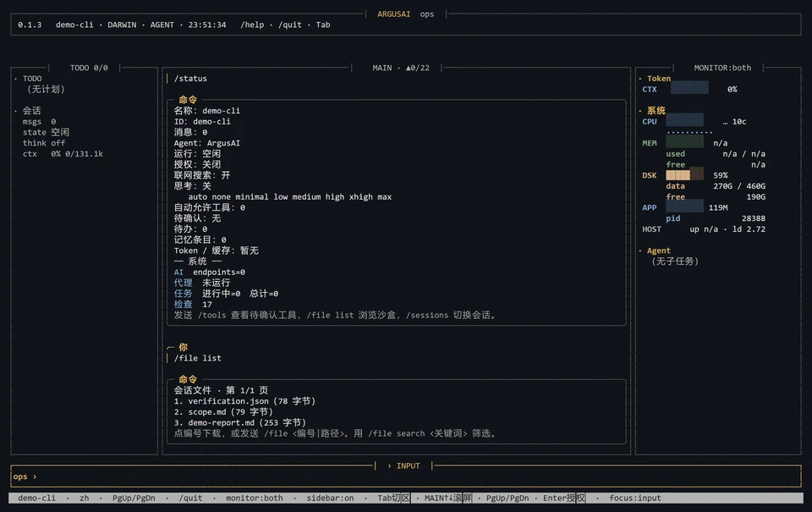Click the 'Agent: ArgusAI' line
This screenshot has height=512, width=812.
(x=206, y=143)
